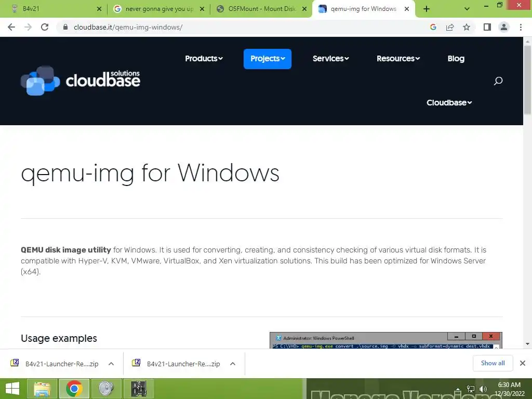Open the volume tray icon

pos(483,389)
